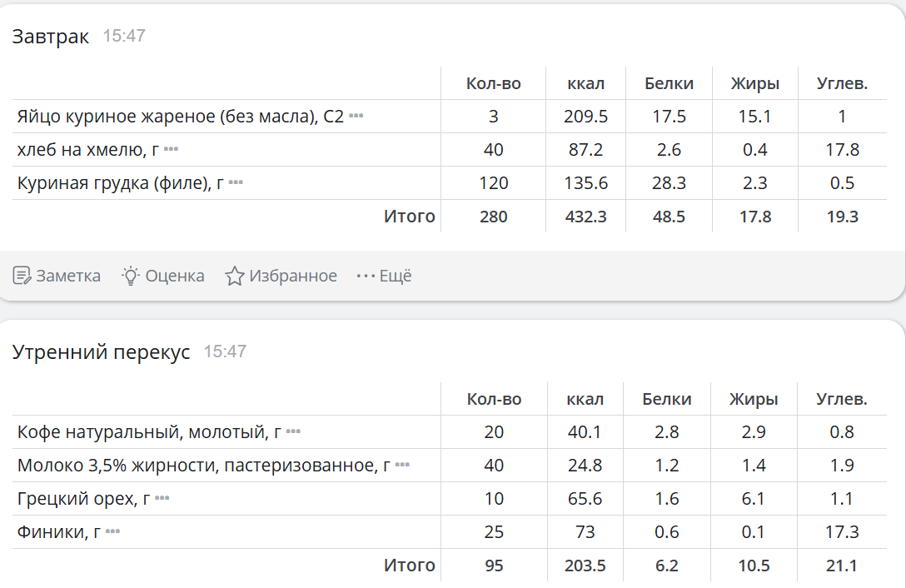Click the Жиры header in Утренний перекус table
This screenshot has width=906, height=588.
pos(754,399)
